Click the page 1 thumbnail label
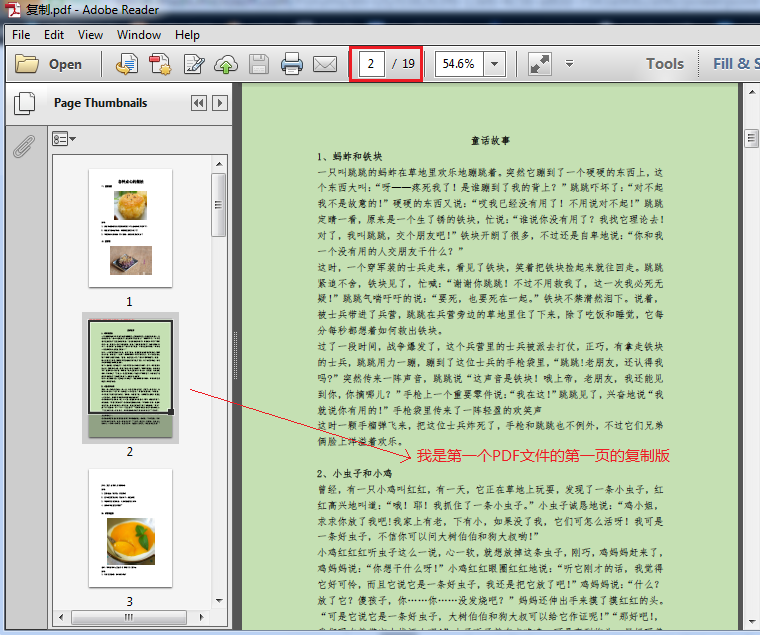Image resolution: width=760 pixels, height=635 pixels. pos(129,302)
